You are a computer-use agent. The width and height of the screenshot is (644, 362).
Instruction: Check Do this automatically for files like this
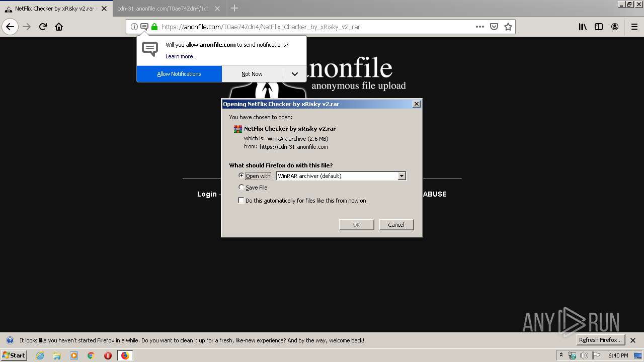pyautogui.click(x=242, y=200)
